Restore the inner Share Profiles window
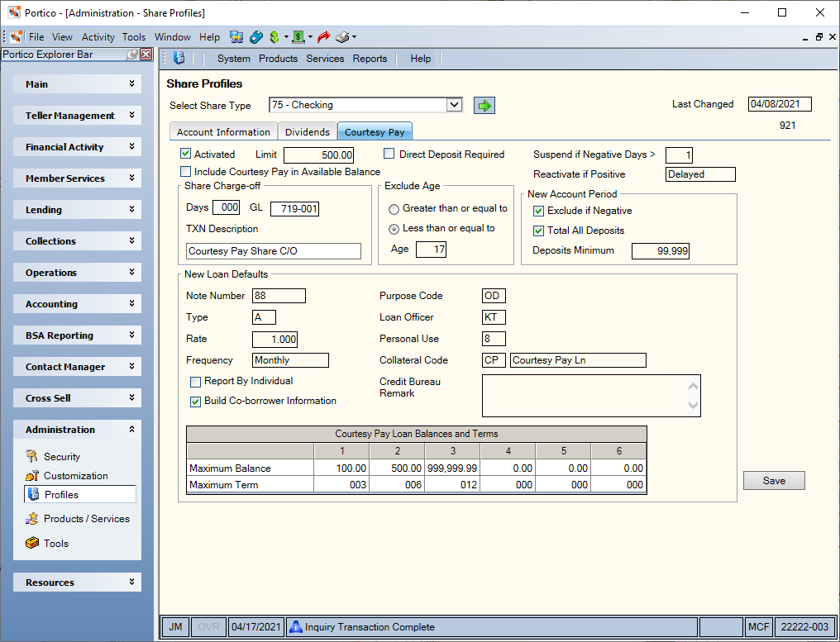 tap(819, 37)
